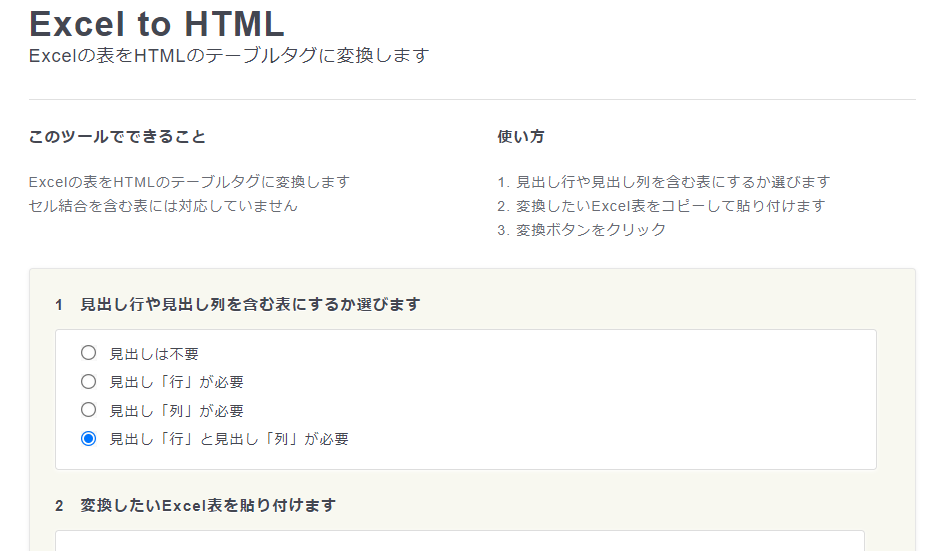Viewport: 946px width, 551px height.
Task: Click the Excel to HTML heading
Action: [157, 24]
